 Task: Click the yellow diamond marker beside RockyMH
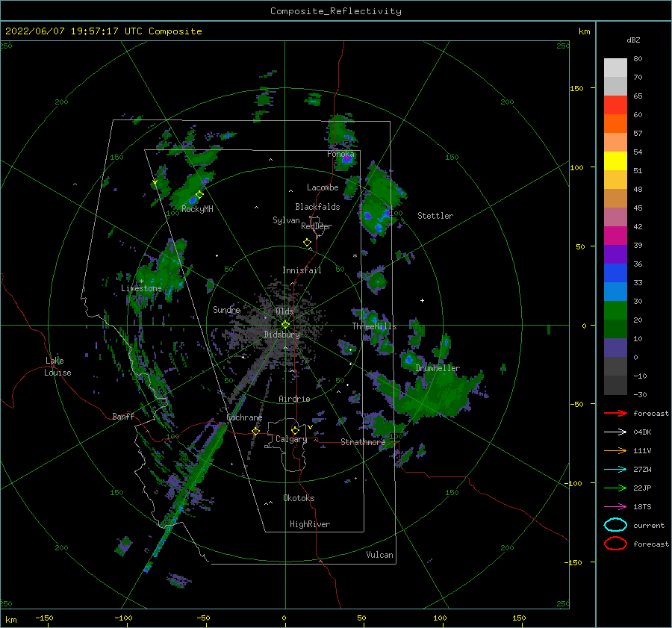pyautogui.click(x=199, y=195)
